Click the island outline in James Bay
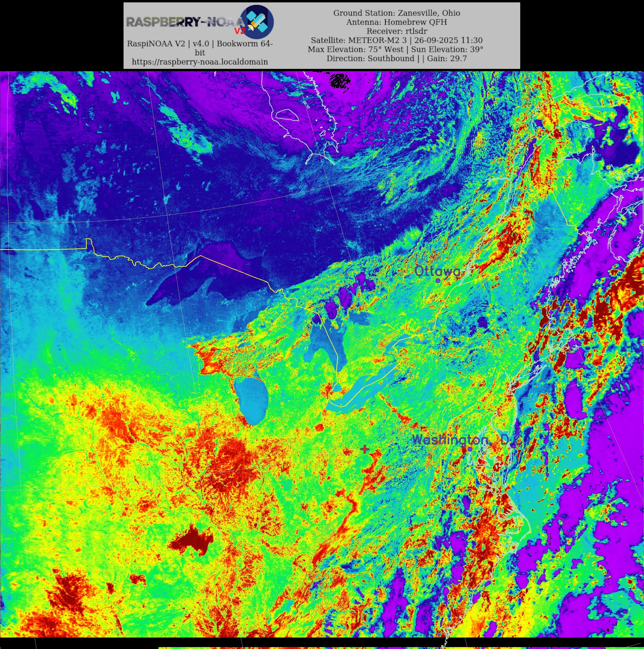This screenshot has width=644, height=649. point(287,115)
